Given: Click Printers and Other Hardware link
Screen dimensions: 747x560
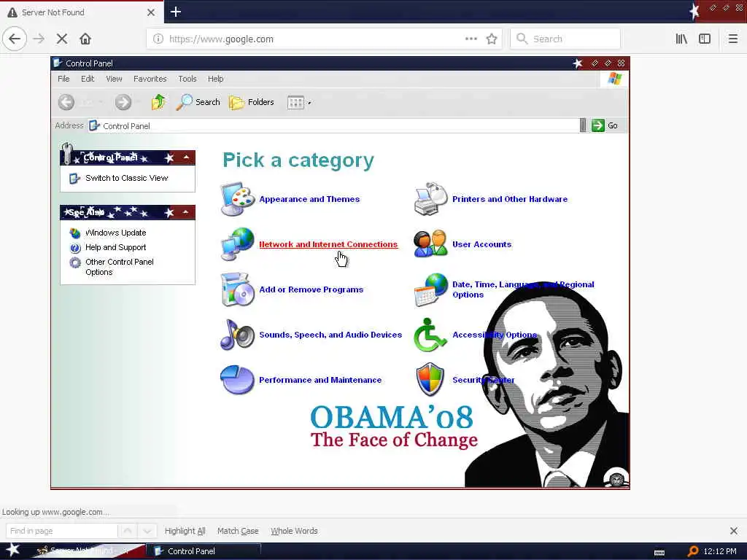Looking at the screenshot, I should pyautogui.click(x=510, y=199).
